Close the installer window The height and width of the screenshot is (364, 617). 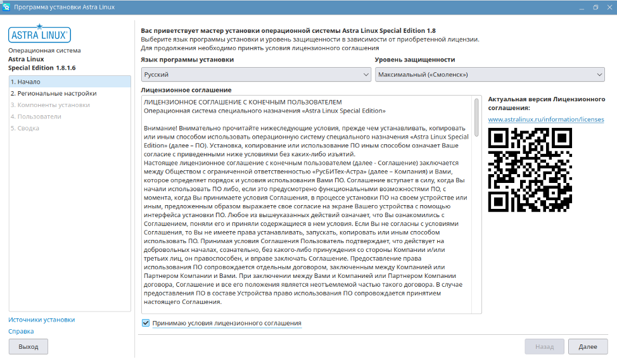(x=609, y=7)
